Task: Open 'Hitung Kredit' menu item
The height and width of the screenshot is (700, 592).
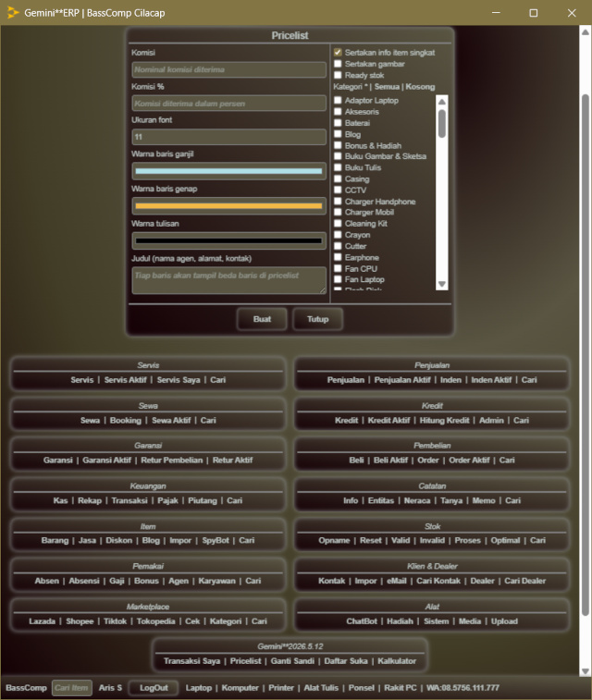Action: click(444, 420)
